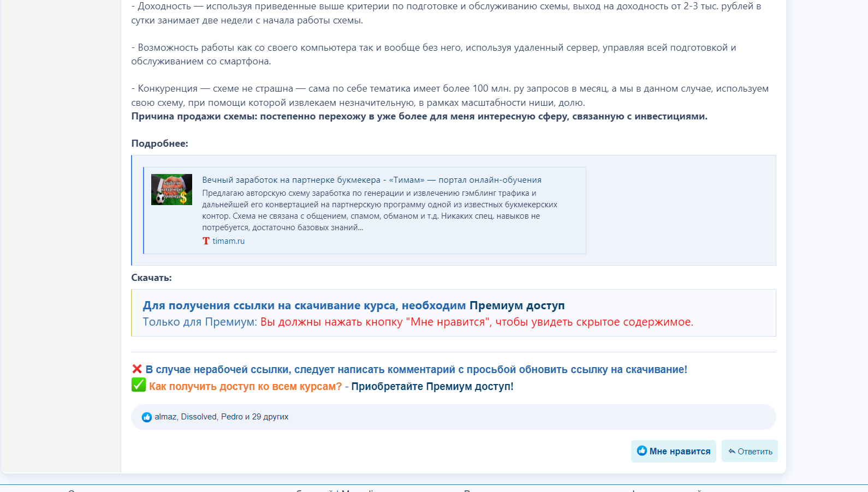Click the 'Подробнее:' heading text
This screenshot has width=868, height=492.
(159, 143)
